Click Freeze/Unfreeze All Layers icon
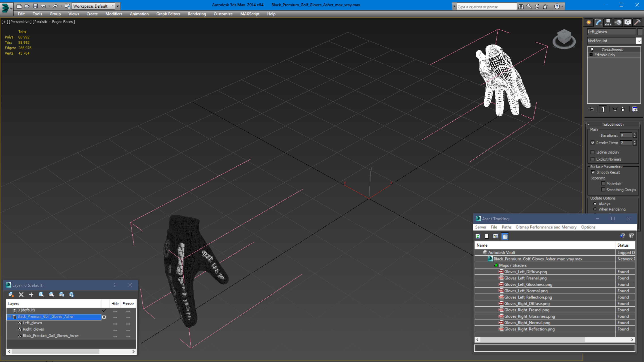Image resolution: width=644 pixels, height=362 pixels. (x=72, y=294)
